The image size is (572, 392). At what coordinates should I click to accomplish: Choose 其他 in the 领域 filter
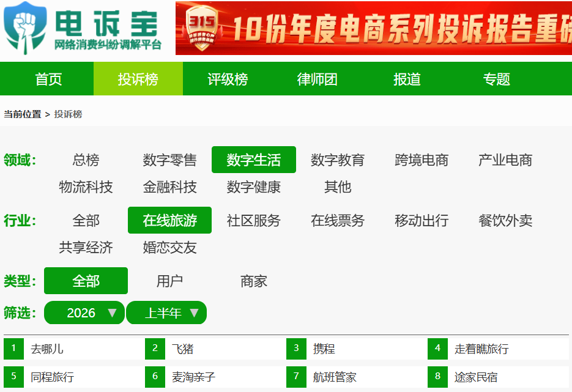(338, 187)
